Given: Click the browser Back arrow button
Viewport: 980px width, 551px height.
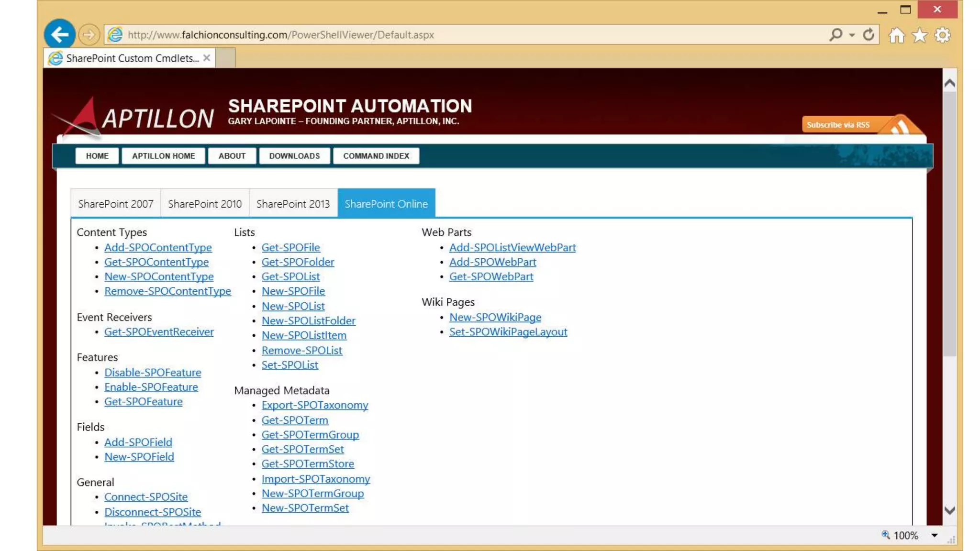Looking at the screenshot, I should [59, 34].
